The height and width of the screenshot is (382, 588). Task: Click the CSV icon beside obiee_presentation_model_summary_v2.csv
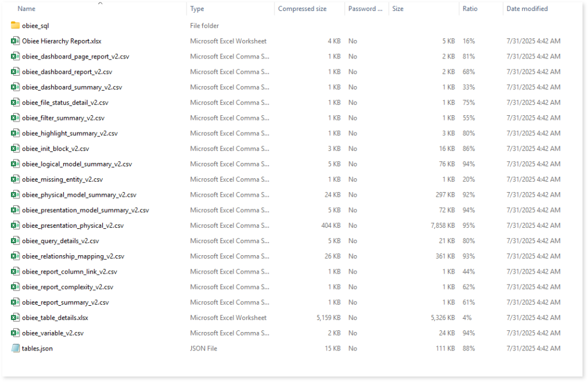[16, 210]
